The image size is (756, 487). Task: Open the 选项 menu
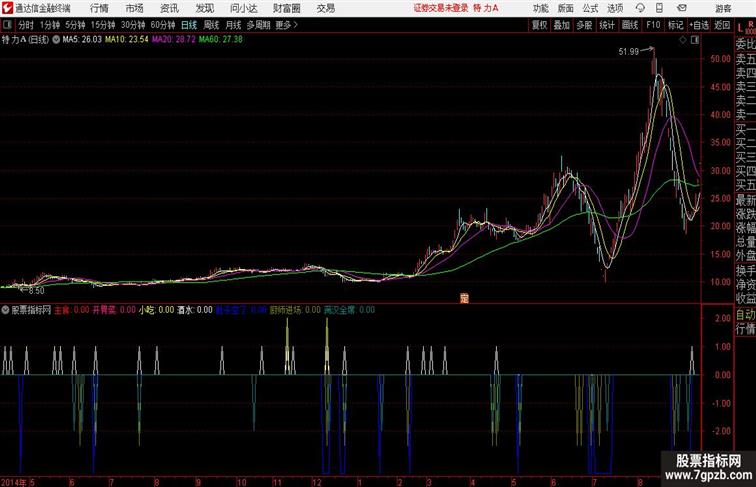(615, 8)
